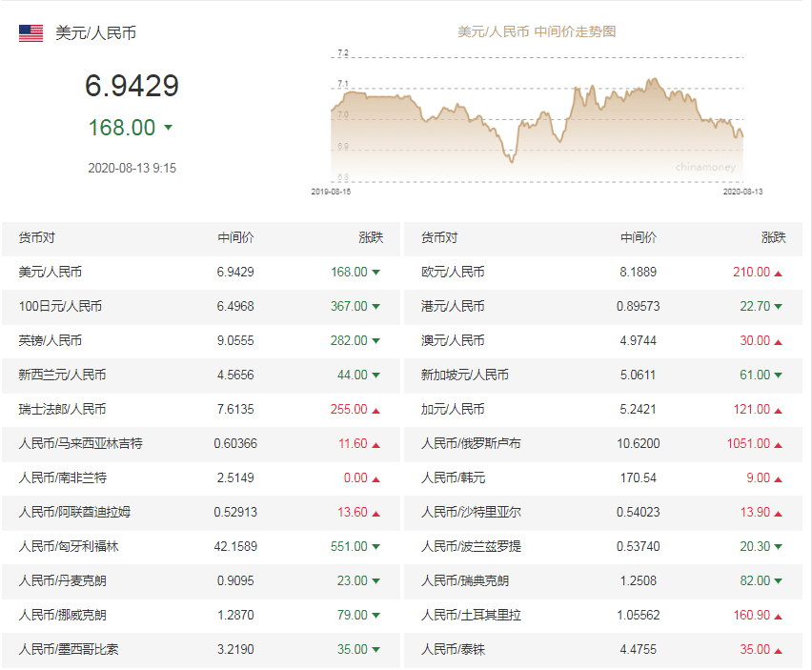Click the US flag icon beside 美元/人民币
This screenshot has height=670, width=812.
point(30,33)
